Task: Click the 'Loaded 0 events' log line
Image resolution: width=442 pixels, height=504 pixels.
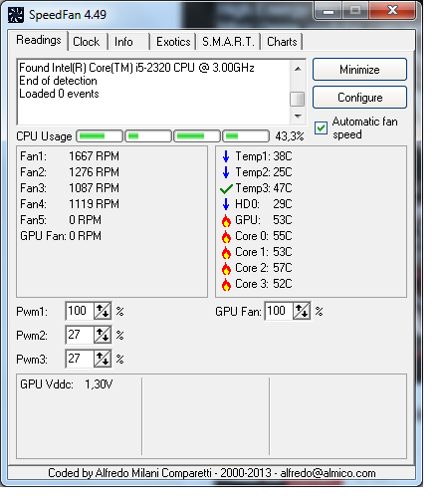Action: tap(59, 94)
